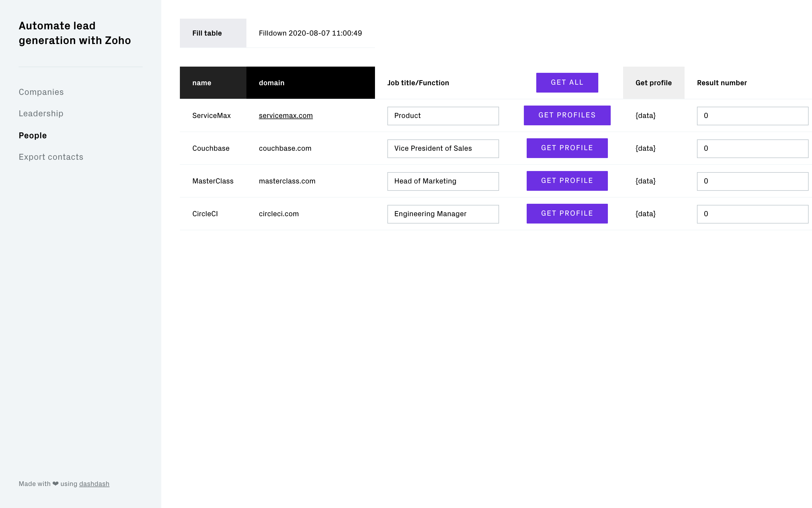Screen dimensions: 812x508
Task: Edit the Engineering Manager field
Action: pyautogui.click(x=443, y=214)
